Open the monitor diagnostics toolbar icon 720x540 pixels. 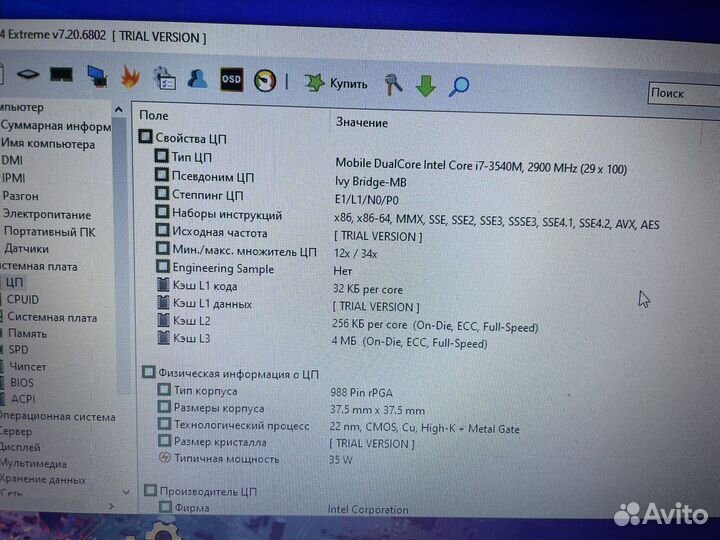click(x=97, y=76)
